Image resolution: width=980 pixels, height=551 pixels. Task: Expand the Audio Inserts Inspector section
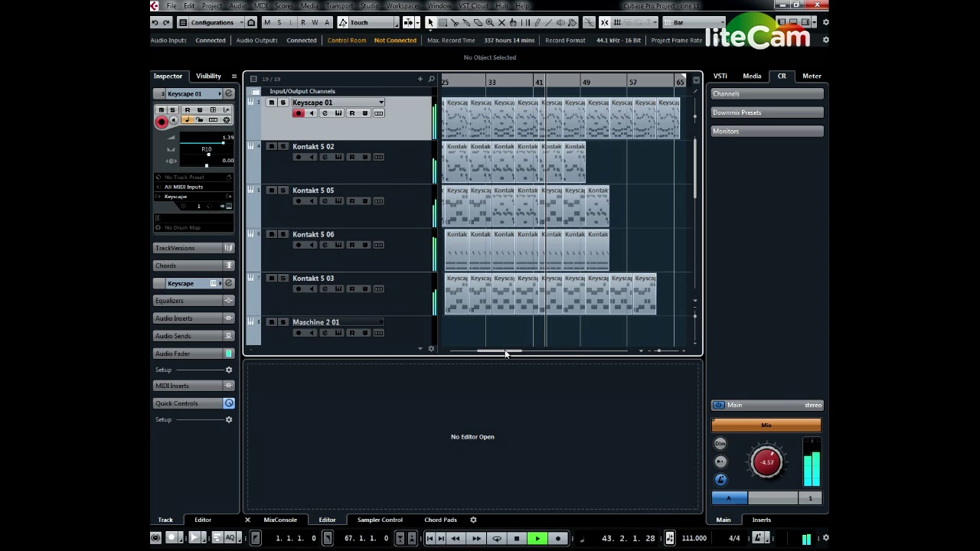[194, 318]
